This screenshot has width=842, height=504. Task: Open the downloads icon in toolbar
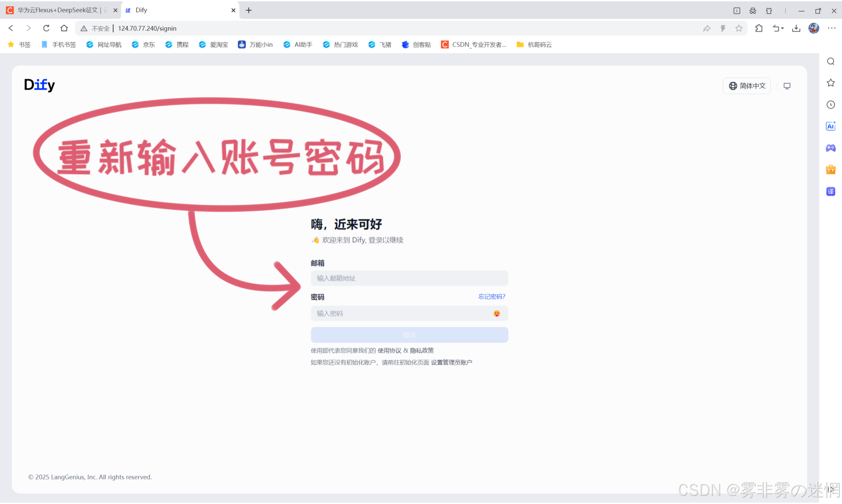(x=796, y=28)
